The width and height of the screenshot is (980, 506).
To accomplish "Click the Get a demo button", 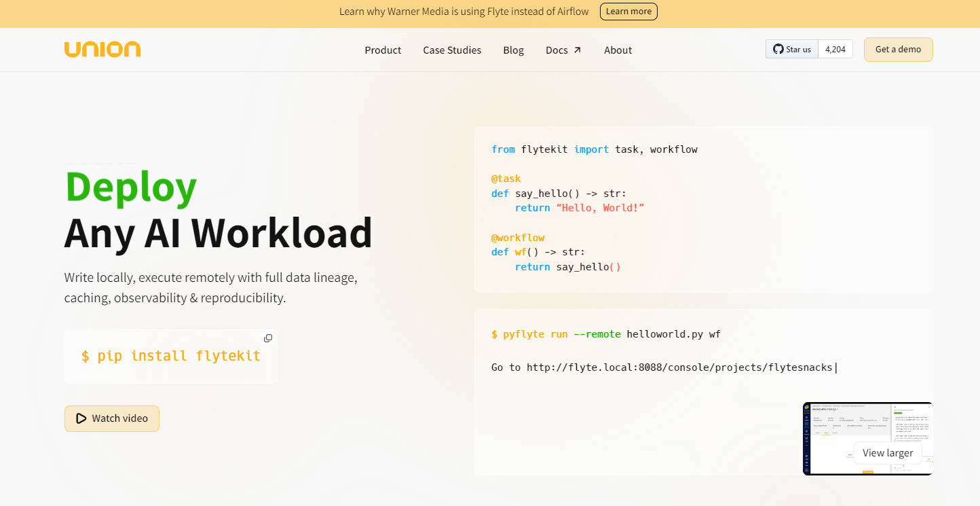I will (x=898, y=50).
